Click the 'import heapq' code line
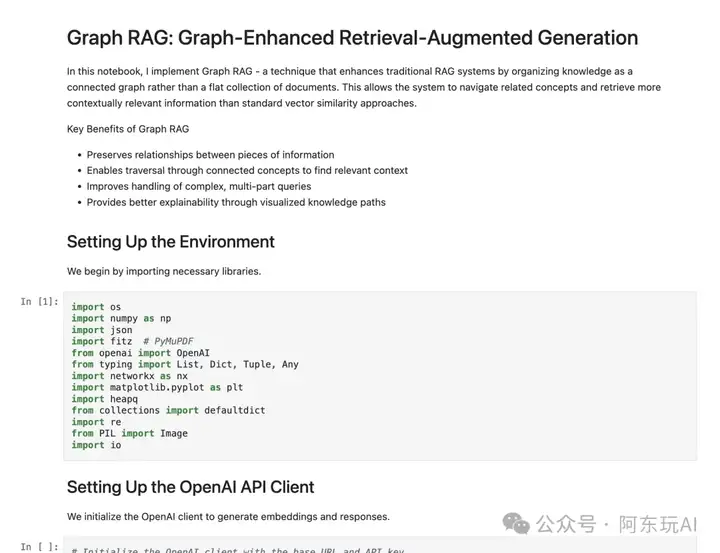Screen dimensions: 720x553 105,399
